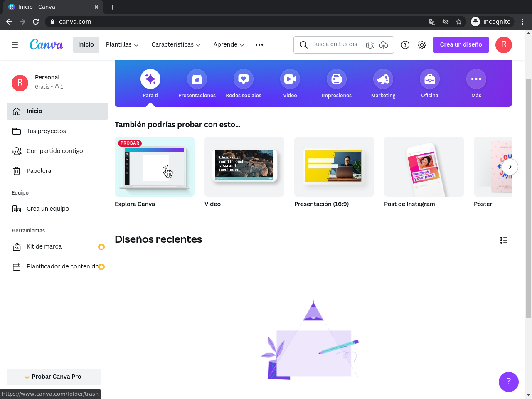Select the Marketing megaphone icon
The width and height of the screenshot is (532, 399).
tap(383, 79)
